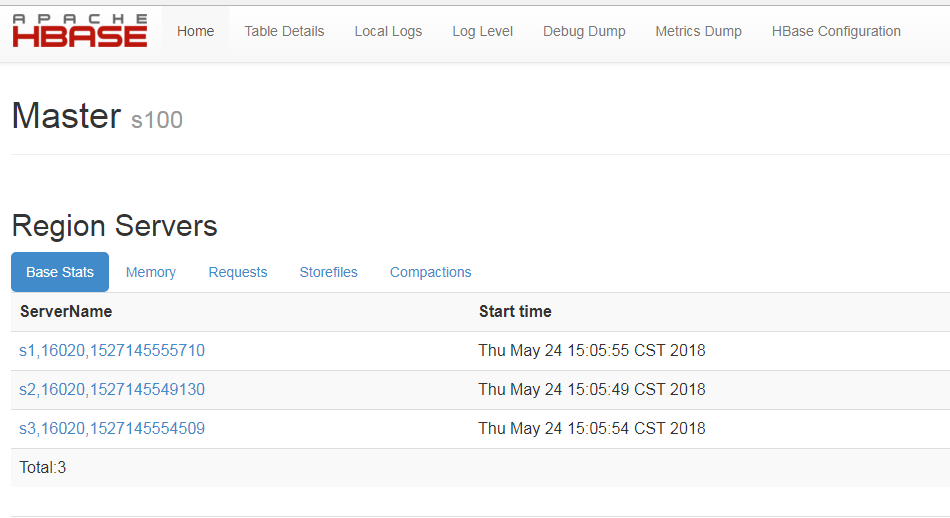The width and height of the screenshot is (950, 518).
Task: Switch to the Storefiles tab
Action: [x=328, y=272]
